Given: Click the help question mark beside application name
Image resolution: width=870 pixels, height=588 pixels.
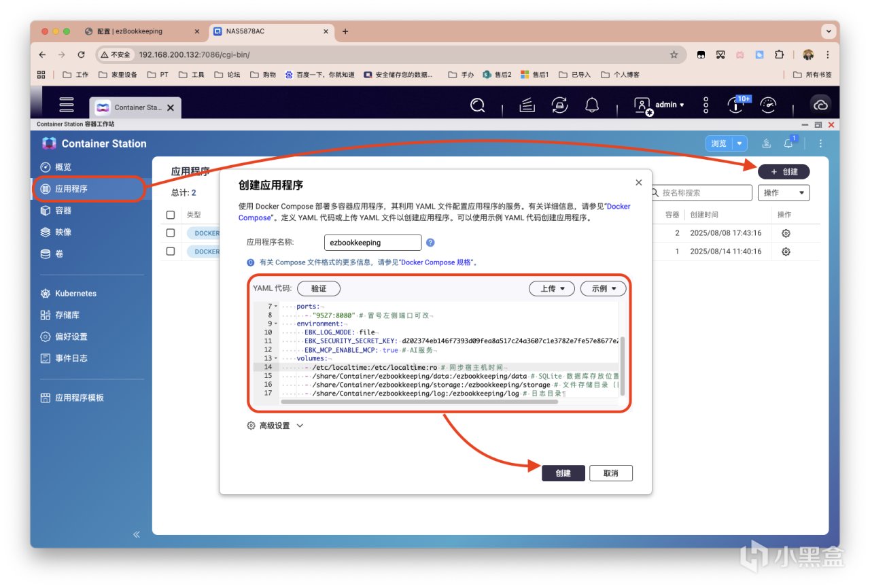Looking at the screenshot, I should (430, 243).
